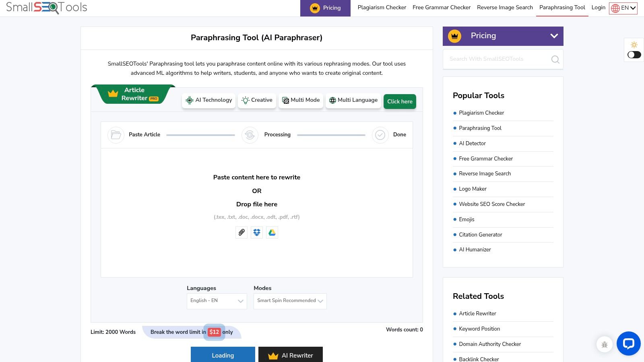Open Plagiarism Checker under Popular Tools
Viewport: 644px width, 362px height.
(x=481, y=113)
